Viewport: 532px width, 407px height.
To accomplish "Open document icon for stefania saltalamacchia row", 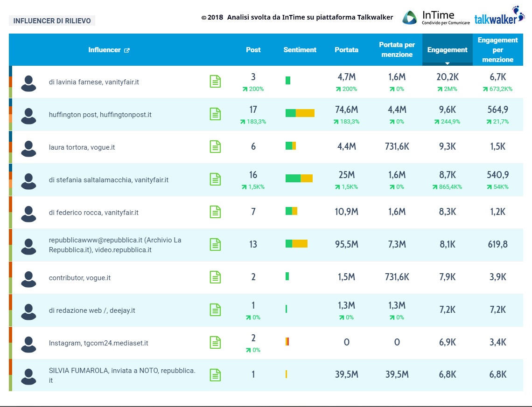I will [215, 179].
